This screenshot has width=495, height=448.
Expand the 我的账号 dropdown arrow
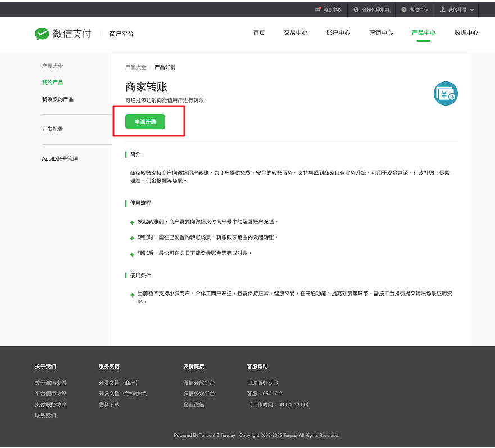point(472,10)
